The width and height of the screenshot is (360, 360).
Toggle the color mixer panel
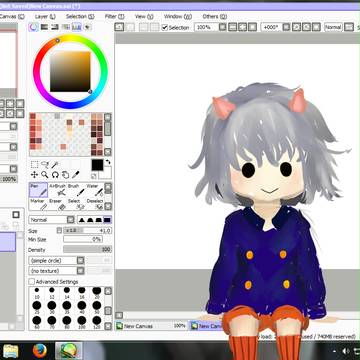click(66, 27)
